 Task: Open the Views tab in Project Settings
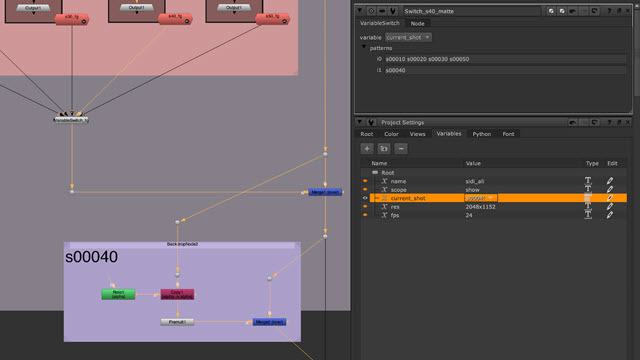tap(418, 134)
